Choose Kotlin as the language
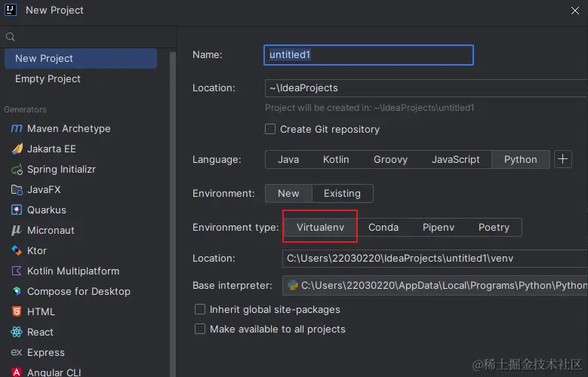Image resolution: width=588 pixels, height=377 pixels. pos(336,159)
